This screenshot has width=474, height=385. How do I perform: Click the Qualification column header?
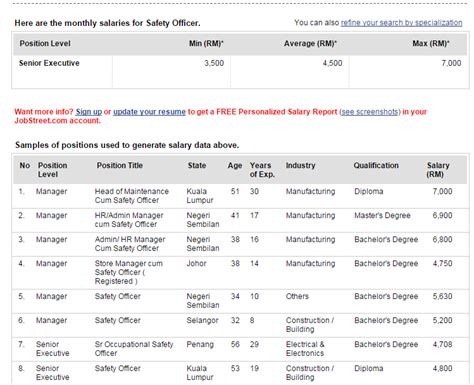376,165
